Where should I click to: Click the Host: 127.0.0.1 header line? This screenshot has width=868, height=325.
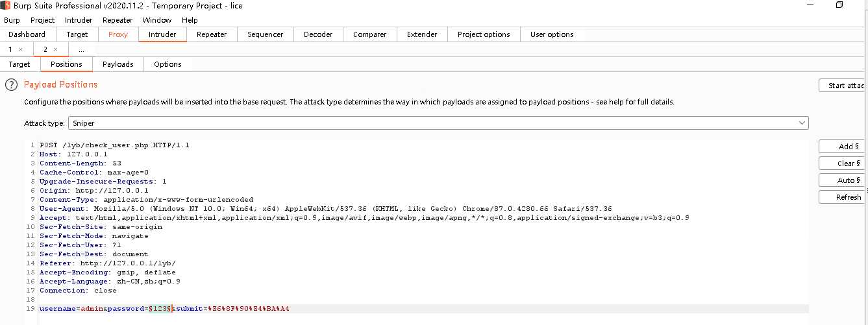[x=73, y=154]
